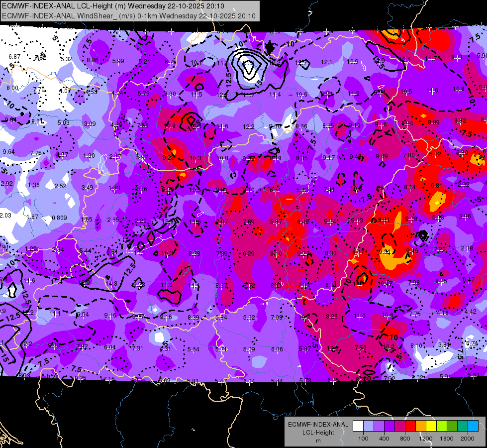This screenshot has height=448, width=487.
Task: Click legend text 'LCL-Height' in color key
Action: [318, 433]
